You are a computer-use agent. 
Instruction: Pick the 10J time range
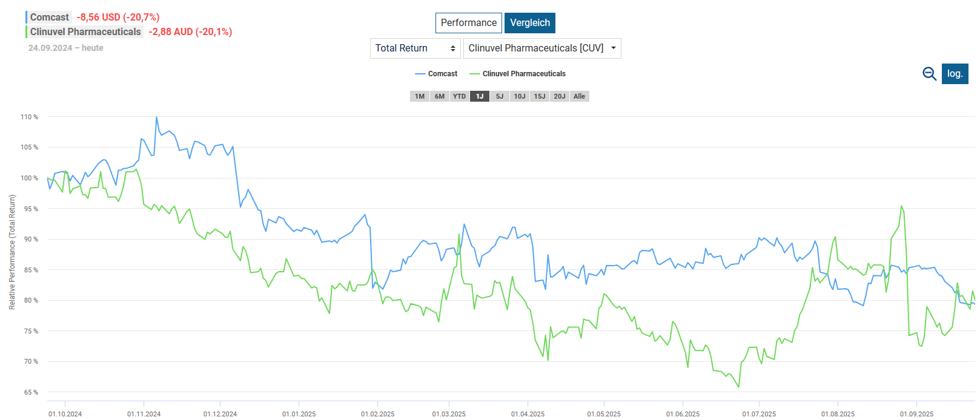[x=520, y=96]
